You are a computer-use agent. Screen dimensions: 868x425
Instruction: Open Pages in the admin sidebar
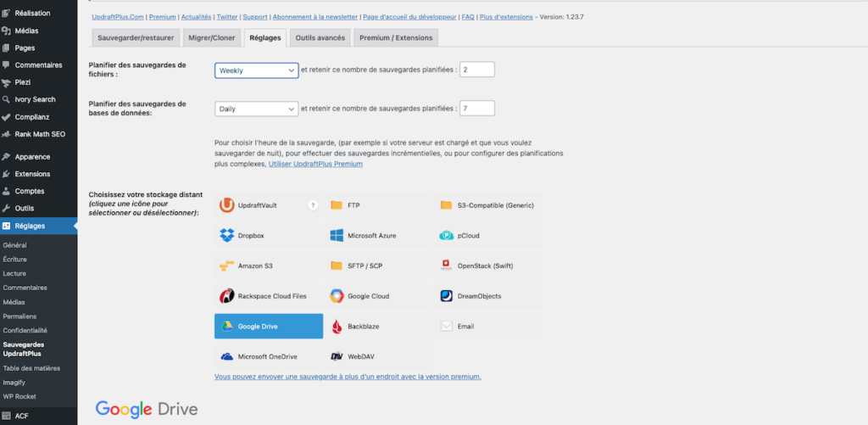click(25, 48)
